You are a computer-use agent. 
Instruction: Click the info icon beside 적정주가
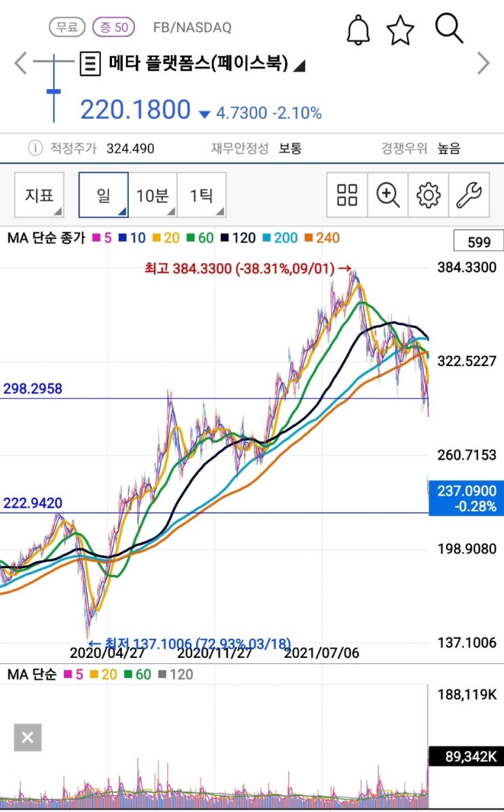click(35, 149)
